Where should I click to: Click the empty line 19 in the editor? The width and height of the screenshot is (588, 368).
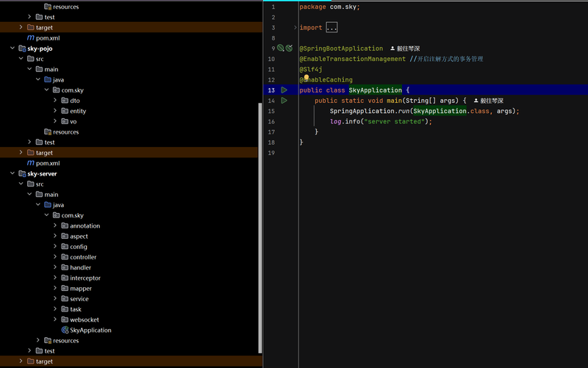click(442, 153)
